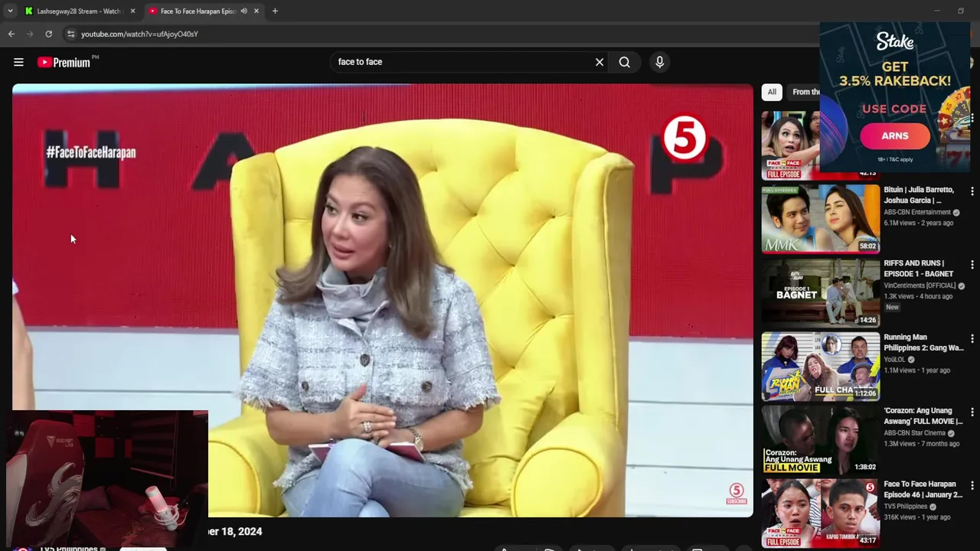
Task: Clear the search text with the X
Action: (599, 62)
